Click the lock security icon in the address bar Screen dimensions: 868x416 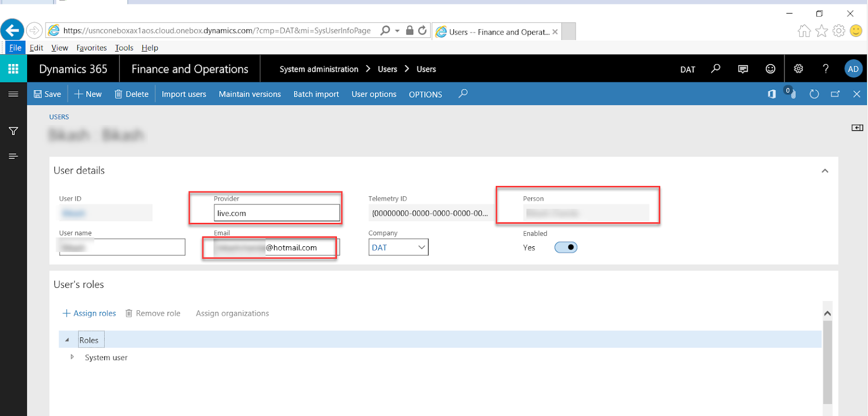[410, 30]
